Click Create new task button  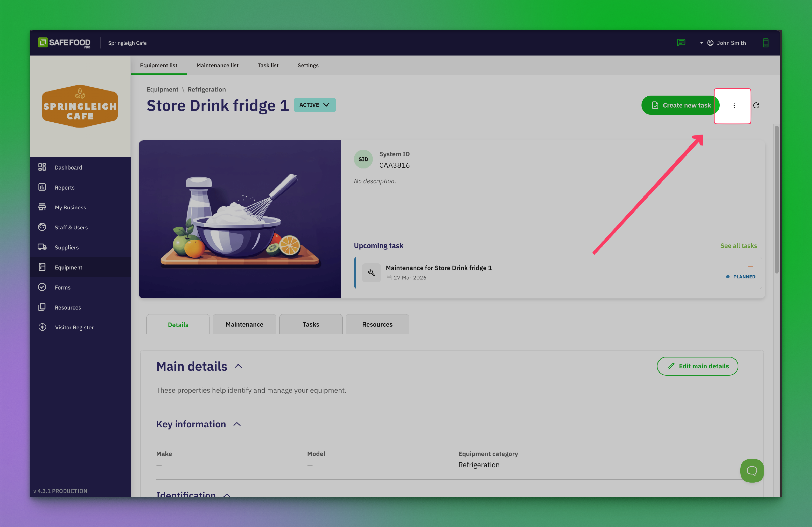pos(680,105)
